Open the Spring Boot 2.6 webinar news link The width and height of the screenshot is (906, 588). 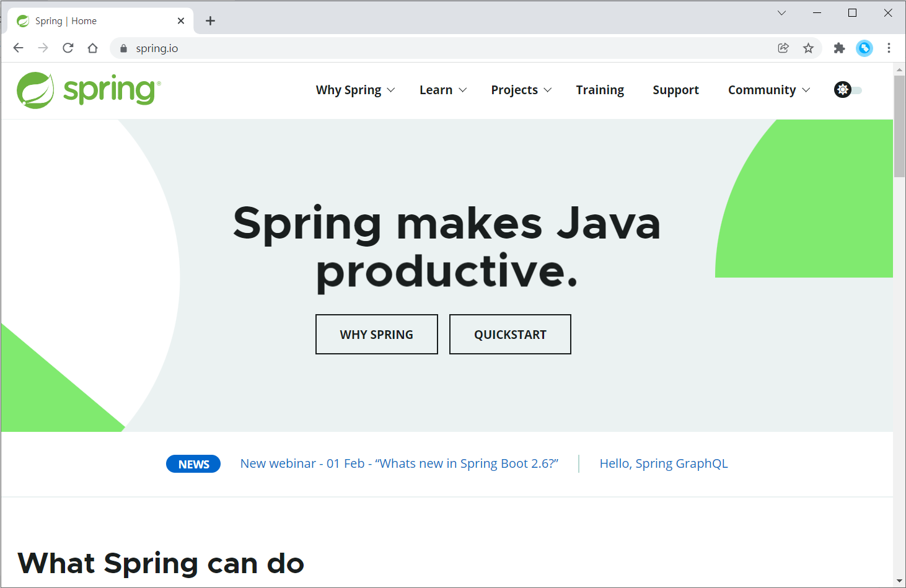(x=399, y=463)
